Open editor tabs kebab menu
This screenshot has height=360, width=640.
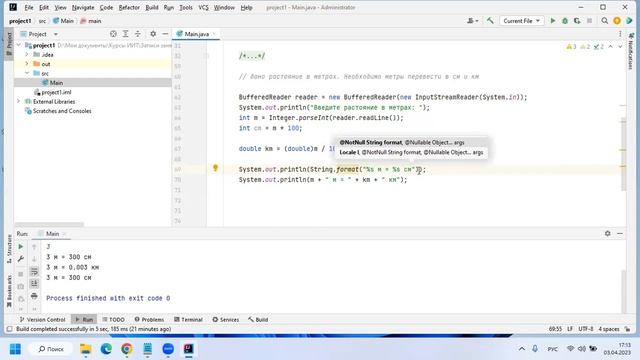620,34
